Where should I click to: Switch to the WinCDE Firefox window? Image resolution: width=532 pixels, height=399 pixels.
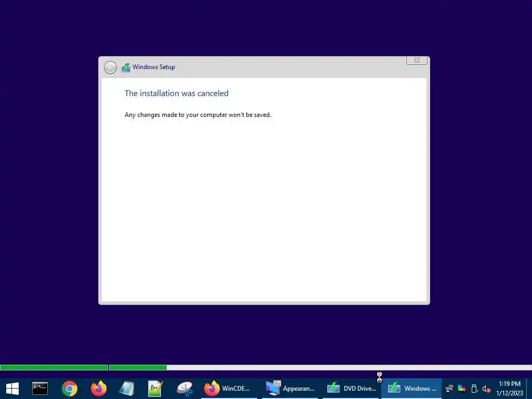229,389
